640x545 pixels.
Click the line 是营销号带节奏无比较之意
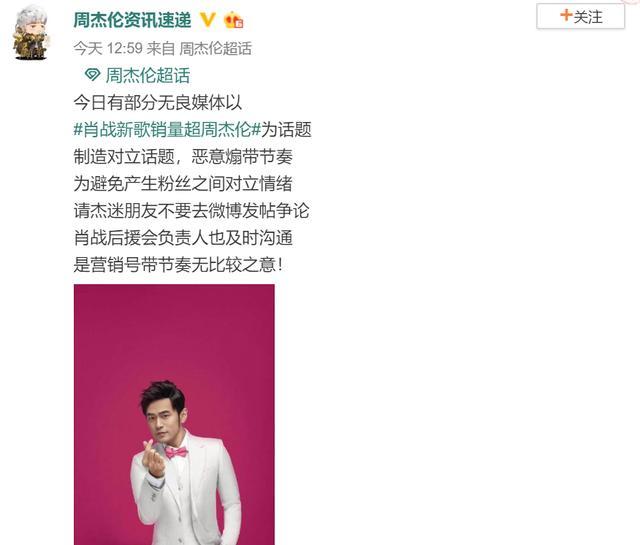(178, 265)
